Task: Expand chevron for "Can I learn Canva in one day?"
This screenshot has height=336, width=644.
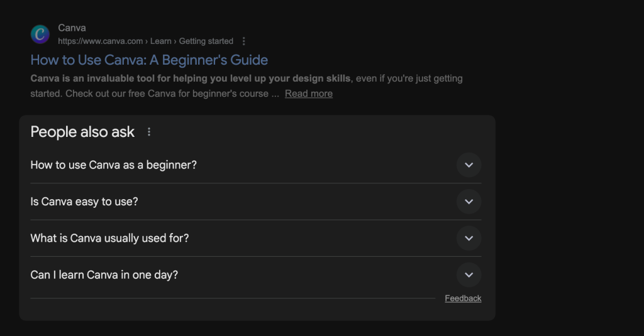Action: coord(469,275)
